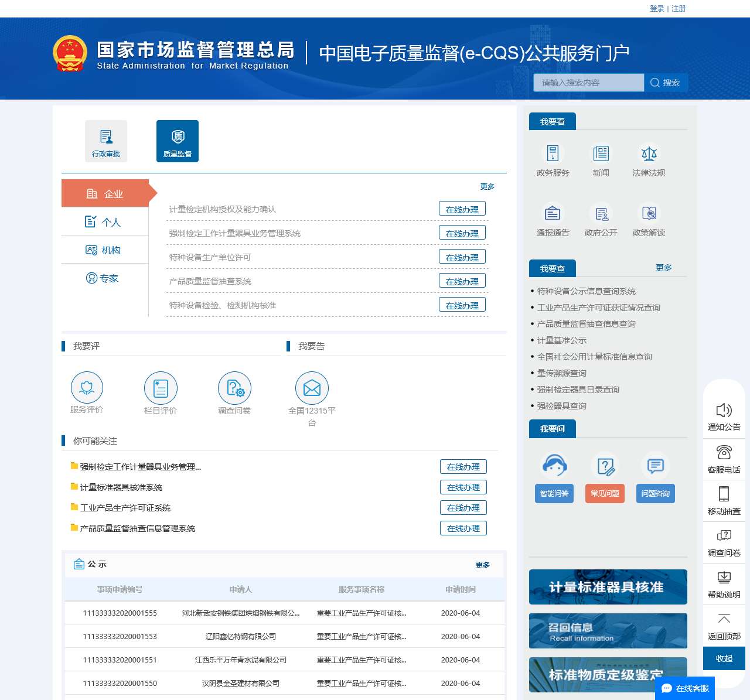Image resolution: width=750 pixels, height=700 pixels.
Task: Click 常见问题 question document icon
Action: 605,466
